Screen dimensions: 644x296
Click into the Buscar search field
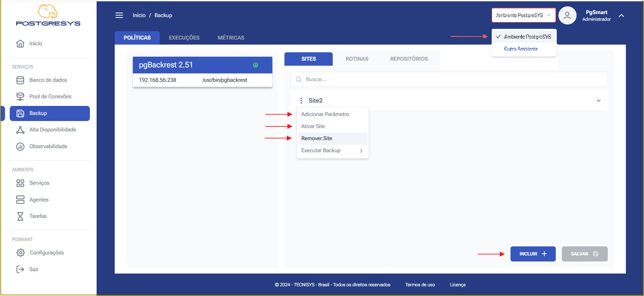click(449, 79)
